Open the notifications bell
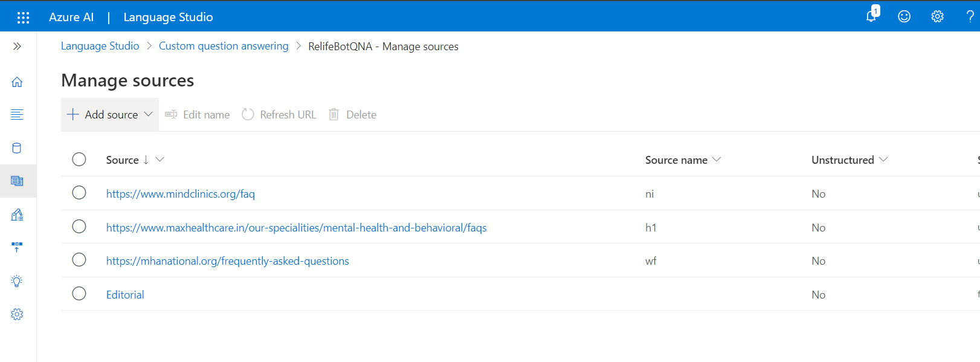Screen dimensions: 980x362 [x=872, y=16]
